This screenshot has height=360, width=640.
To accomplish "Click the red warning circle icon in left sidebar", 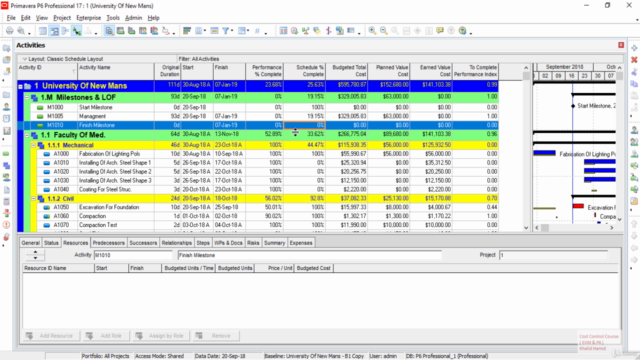I will 7,225.
